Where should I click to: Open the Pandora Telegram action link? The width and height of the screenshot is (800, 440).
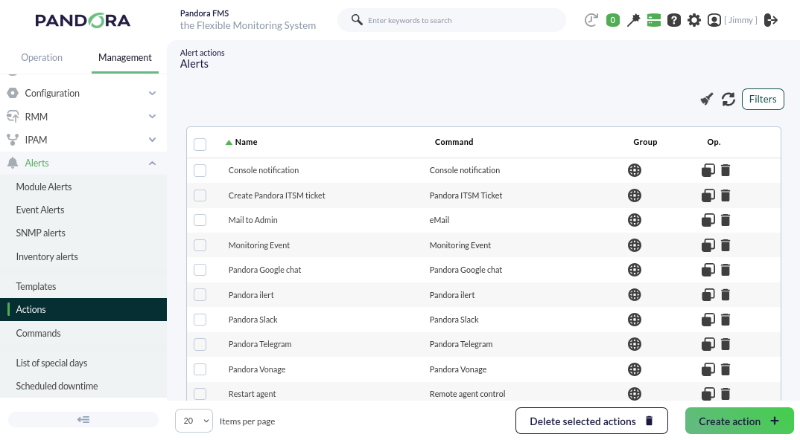pyautogui.click(x=260, y=344)
